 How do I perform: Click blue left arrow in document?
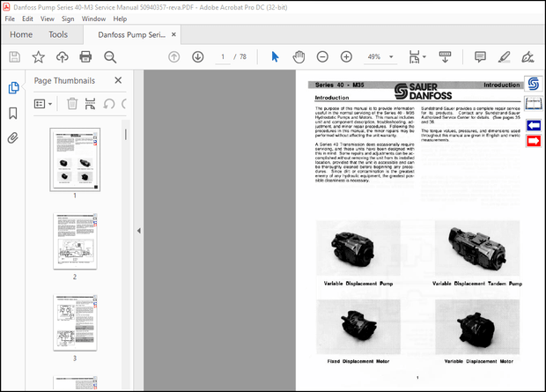click(x=534, y=125)
